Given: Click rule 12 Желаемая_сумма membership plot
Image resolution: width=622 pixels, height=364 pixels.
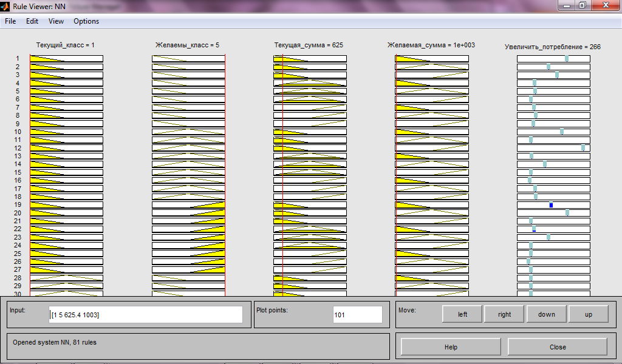Looking at the screenshot, I should click(432, 148).
